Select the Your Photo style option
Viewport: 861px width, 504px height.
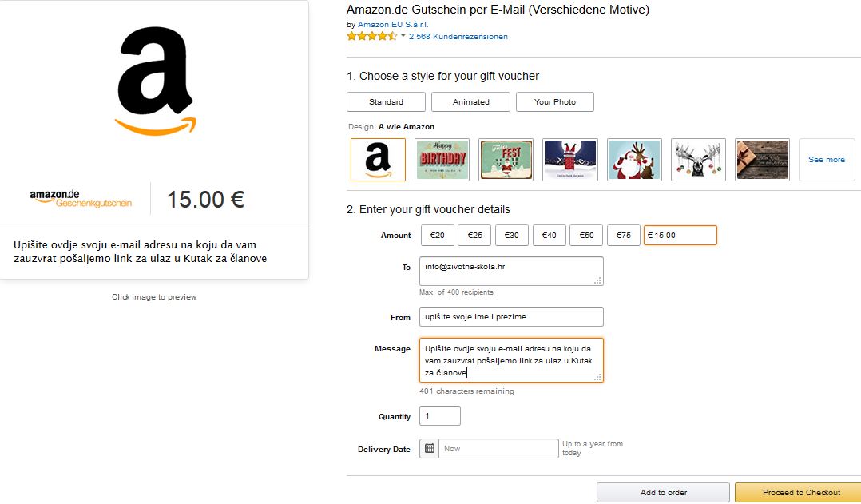(x=555, y=102)
